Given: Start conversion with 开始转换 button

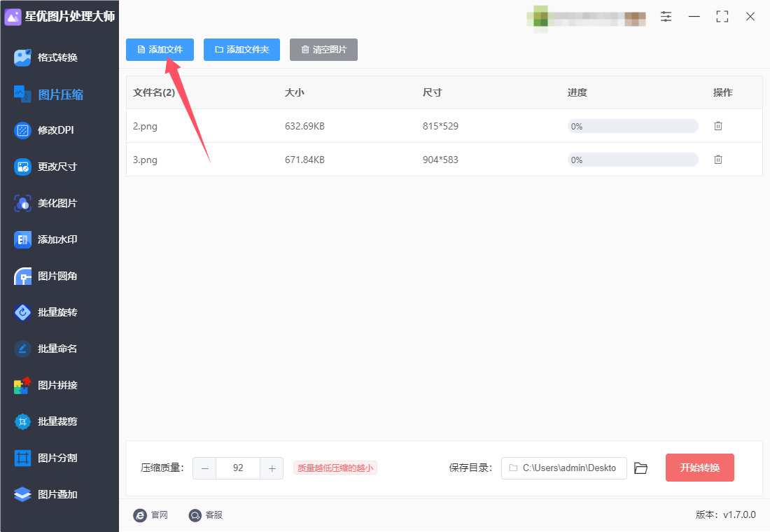Looking at the screenshot, I should pos(700,468).
